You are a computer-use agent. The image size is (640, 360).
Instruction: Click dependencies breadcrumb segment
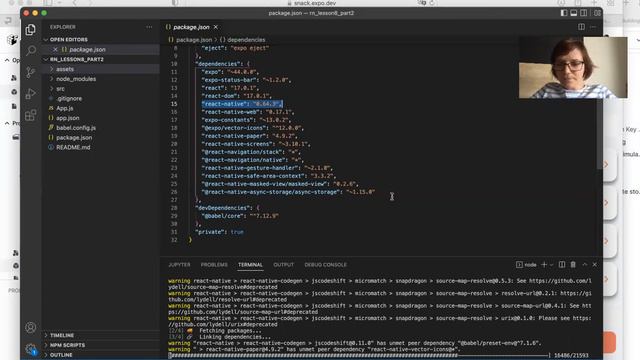[246, 40]
